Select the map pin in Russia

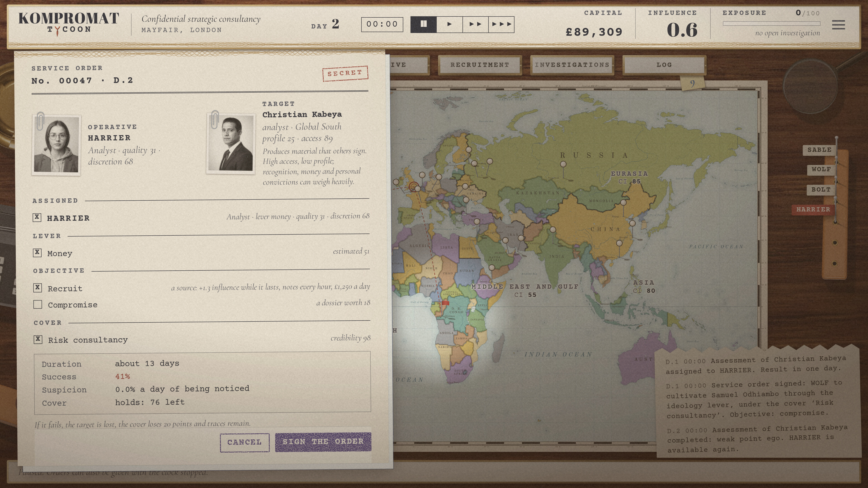(563, 164)
